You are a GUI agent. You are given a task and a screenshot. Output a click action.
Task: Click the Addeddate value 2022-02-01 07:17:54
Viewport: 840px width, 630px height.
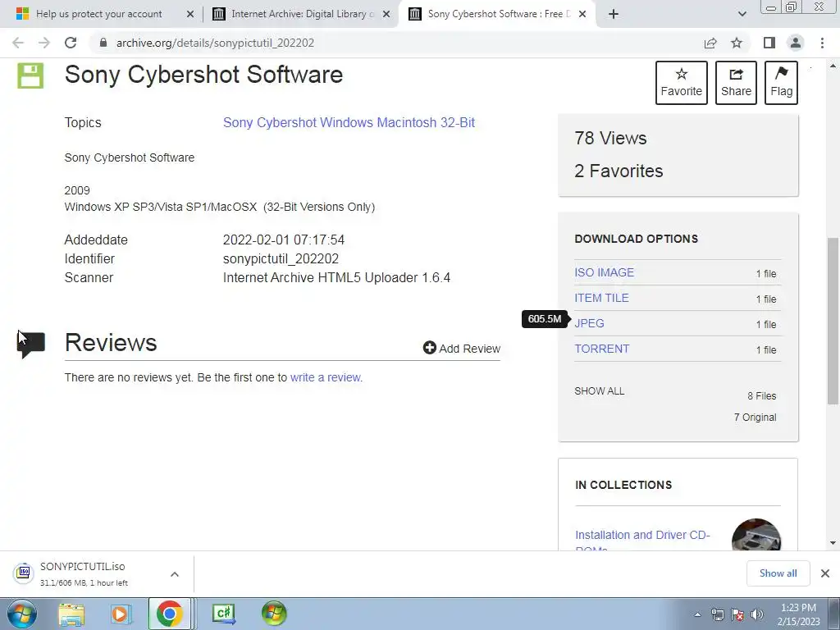[283, 240]
